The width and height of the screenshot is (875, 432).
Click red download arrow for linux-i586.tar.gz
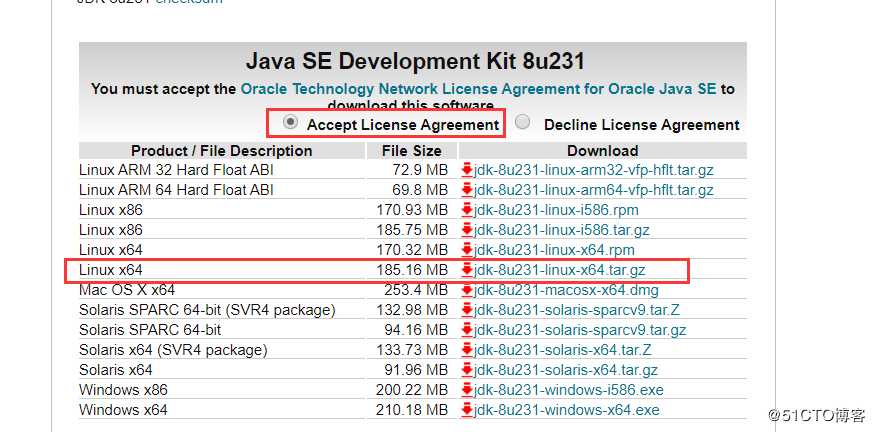467,230
